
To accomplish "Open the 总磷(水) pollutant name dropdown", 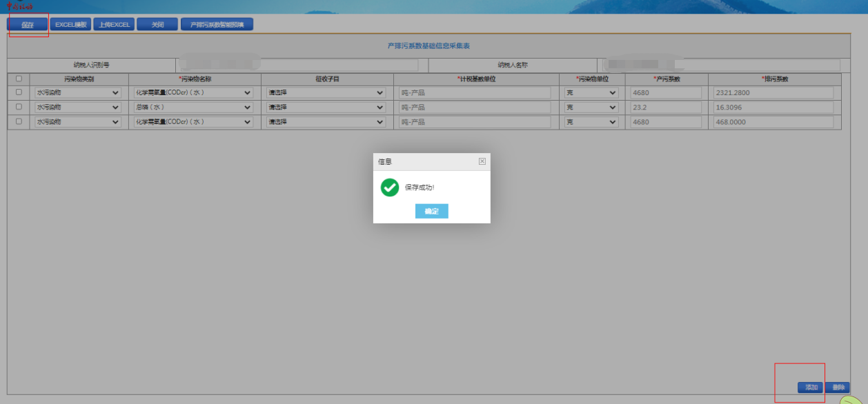I will coord(193,108).
